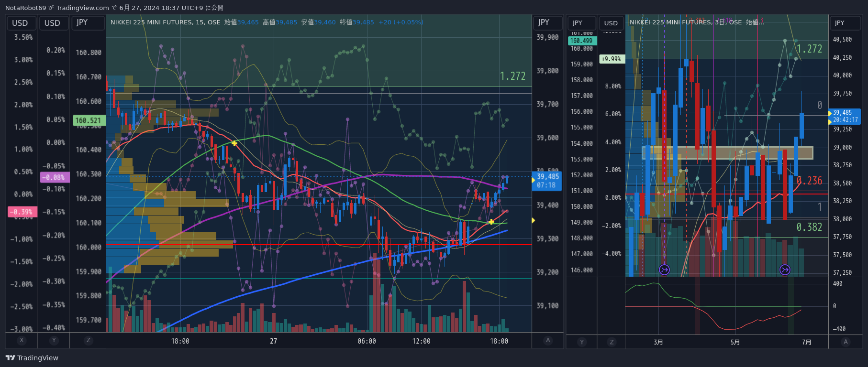Screen dimensions: 868x367
Task: Click the 3月 label on right time axis
Action: coord(658,342)
